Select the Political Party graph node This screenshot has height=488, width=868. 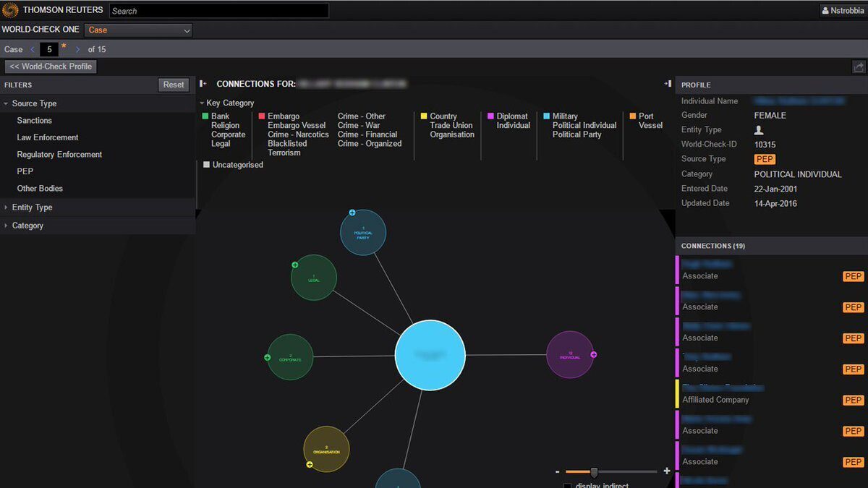(363, 233)
